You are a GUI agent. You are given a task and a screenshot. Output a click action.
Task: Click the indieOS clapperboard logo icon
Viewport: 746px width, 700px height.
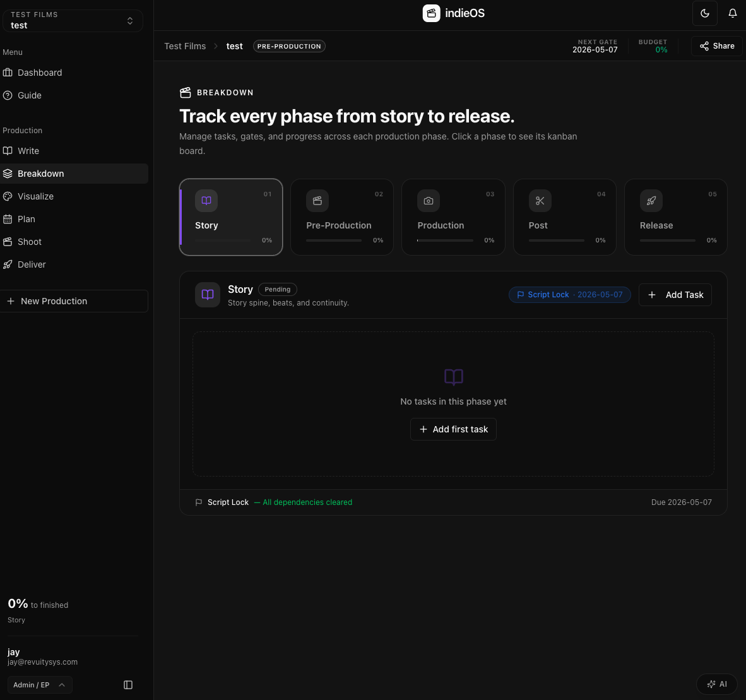(x=431, y=13)
